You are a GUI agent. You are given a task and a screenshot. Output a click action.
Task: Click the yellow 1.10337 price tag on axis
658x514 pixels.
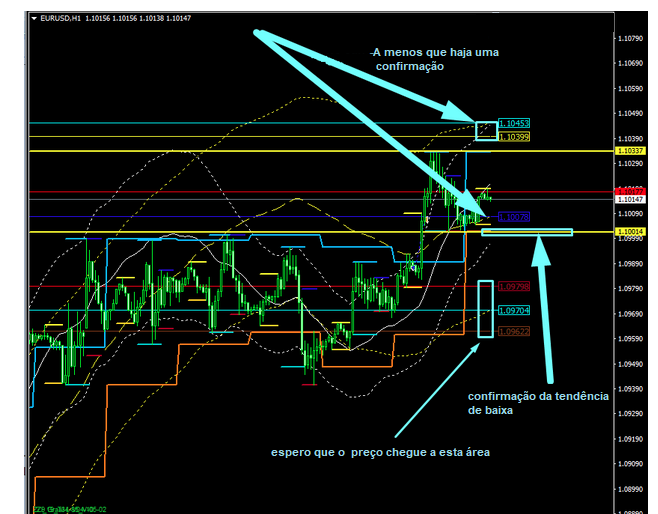(x=630, y=151)
